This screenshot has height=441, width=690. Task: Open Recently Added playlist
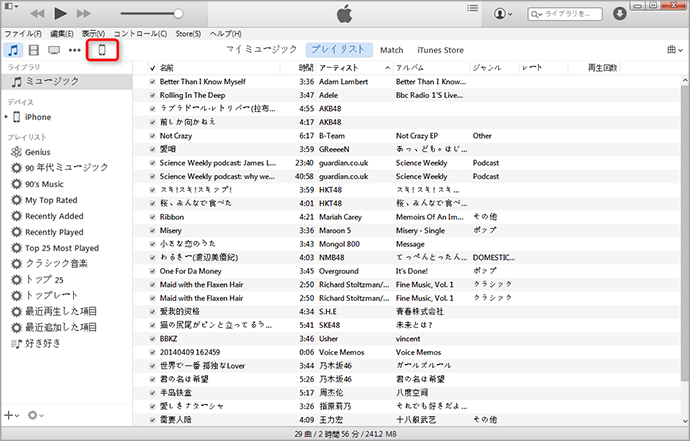[x=54, y=216]
